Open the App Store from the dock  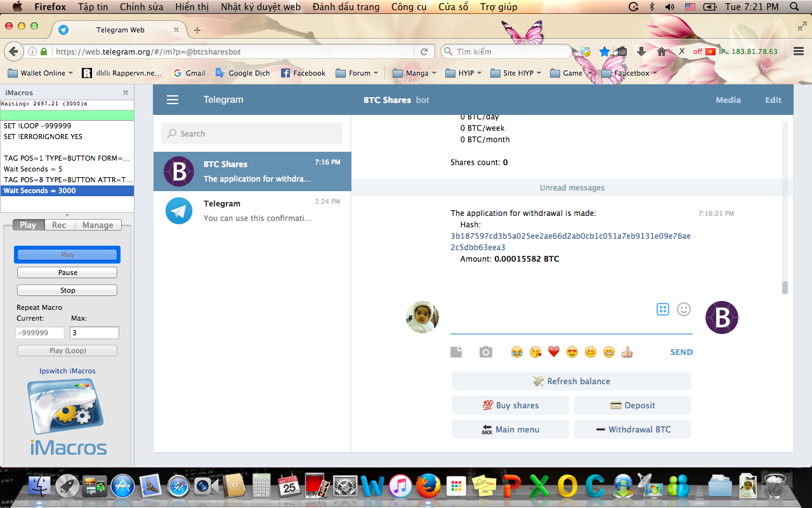[122, 486]
